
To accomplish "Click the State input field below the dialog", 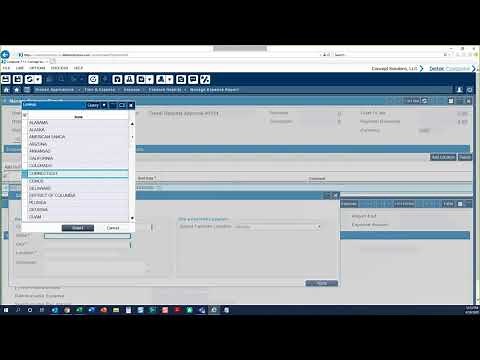I will tap(87, 236).
